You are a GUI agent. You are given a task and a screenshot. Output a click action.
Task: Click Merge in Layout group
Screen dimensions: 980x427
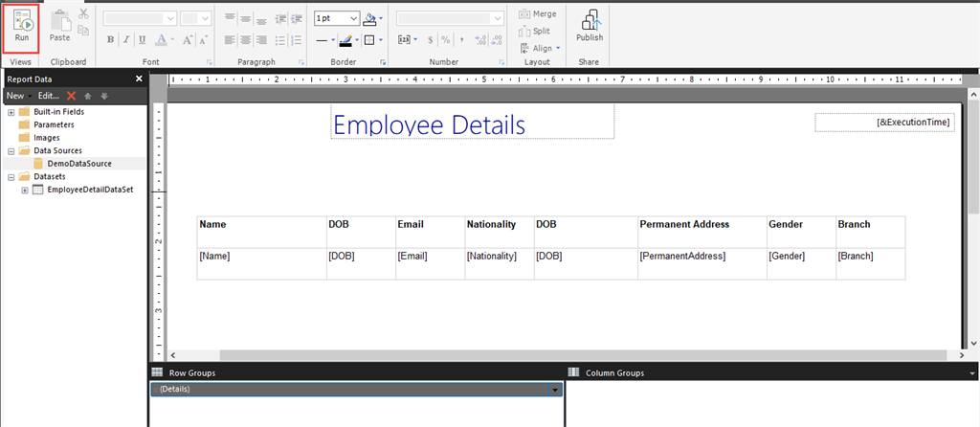click(x=538, y=13)
